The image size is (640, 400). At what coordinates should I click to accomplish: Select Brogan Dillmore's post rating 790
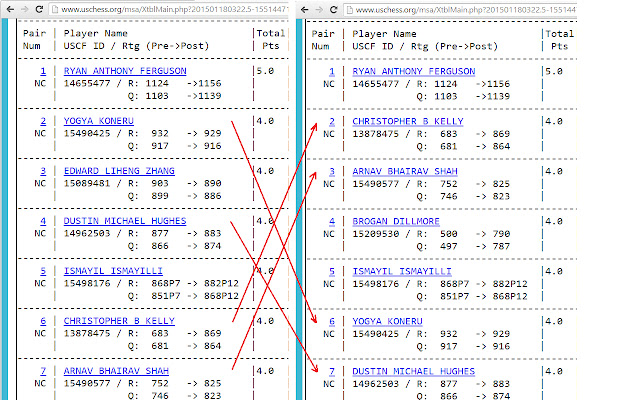click(501, 234)
